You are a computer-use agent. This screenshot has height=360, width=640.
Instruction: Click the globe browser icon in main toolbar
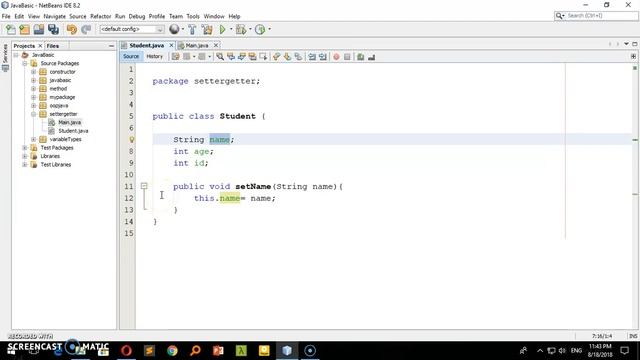click(174, 29)
